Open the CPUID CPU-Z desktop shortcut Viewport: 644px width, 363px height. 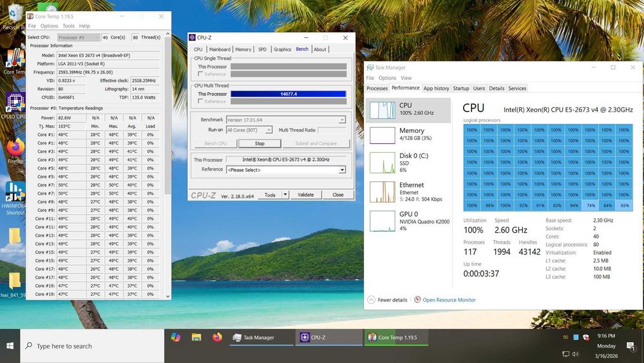(15, 106)
